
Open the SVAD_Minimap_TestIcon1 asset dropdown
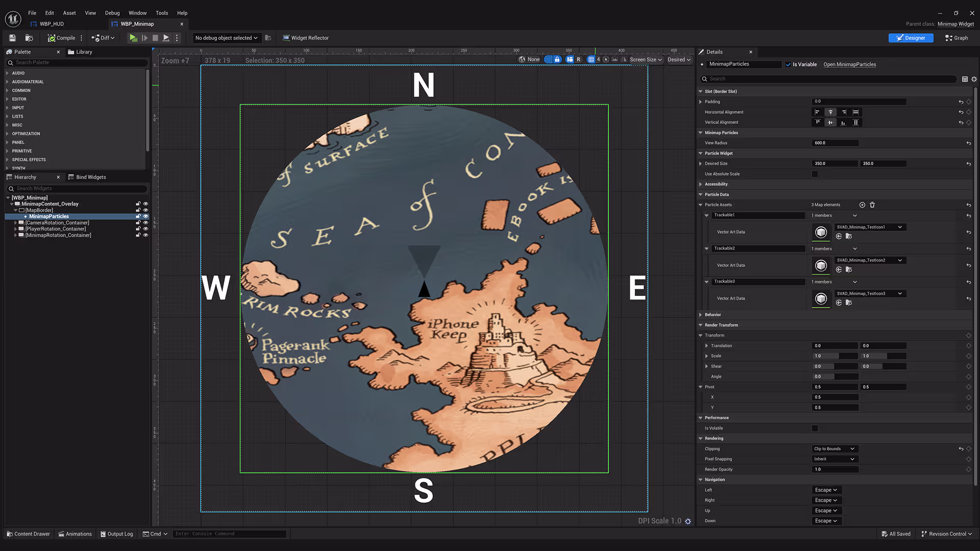[x=870, y=227]
